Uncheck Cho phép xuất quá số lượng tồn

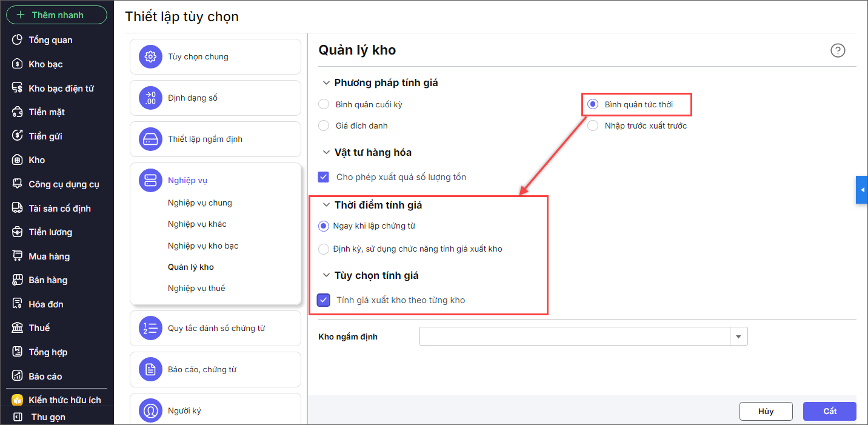pyautogui.click(x=324, y=177)
